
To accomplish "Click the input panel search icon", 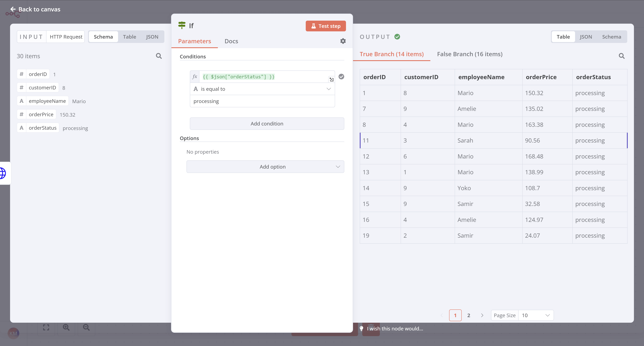I will (159, 56).
